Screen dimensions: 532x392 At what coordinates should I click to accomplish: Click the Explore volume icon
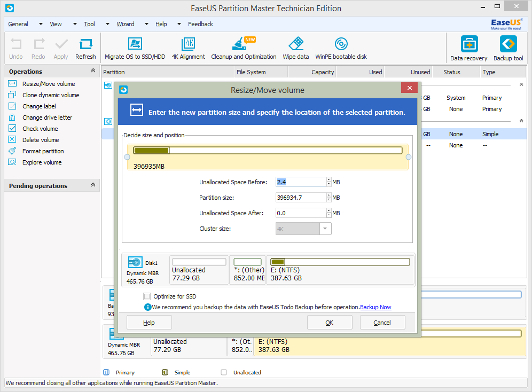12,162
